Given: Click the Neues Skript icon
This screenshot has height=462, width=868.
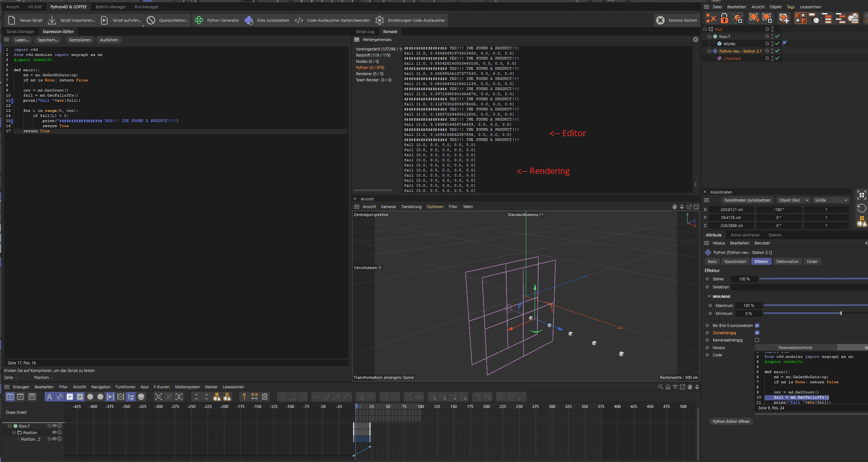Looking at the screenshot, I should pos(12,20).
